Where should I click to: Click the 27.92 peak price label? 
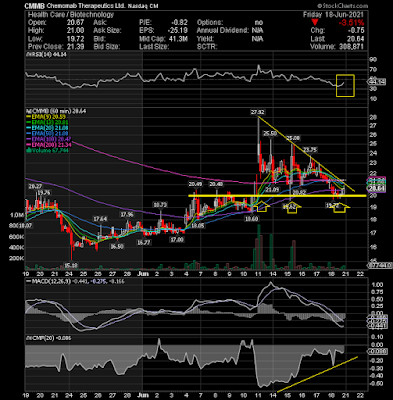257,112
